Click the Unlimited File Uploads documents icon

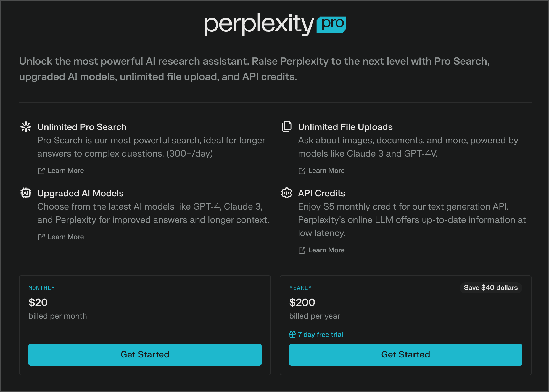coord(286,127)
